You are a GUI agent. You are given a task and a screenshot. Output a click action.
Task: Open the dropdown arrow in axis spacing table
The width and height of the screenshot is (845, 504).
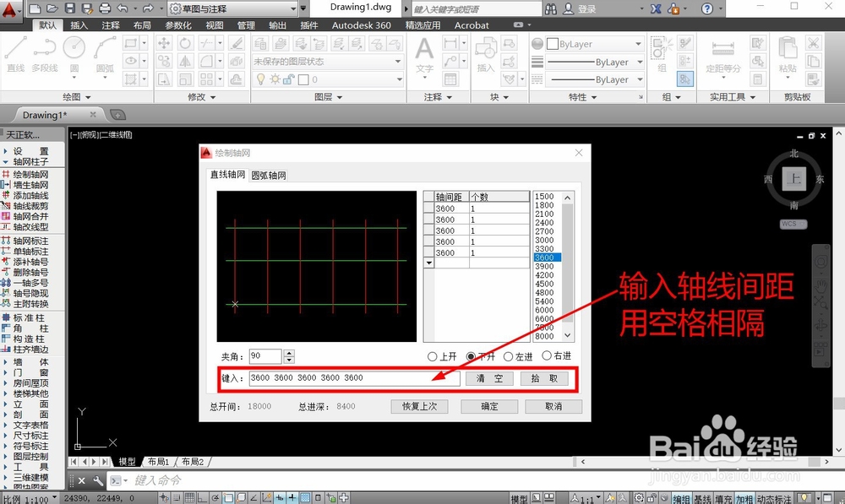point(429,263)
